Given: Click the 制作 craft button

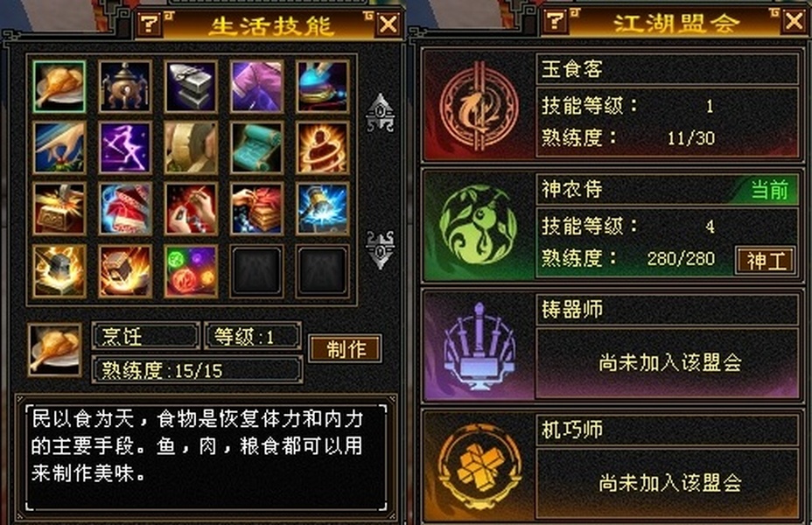Looking at the screenshot, I should click(x=346, y=349).
